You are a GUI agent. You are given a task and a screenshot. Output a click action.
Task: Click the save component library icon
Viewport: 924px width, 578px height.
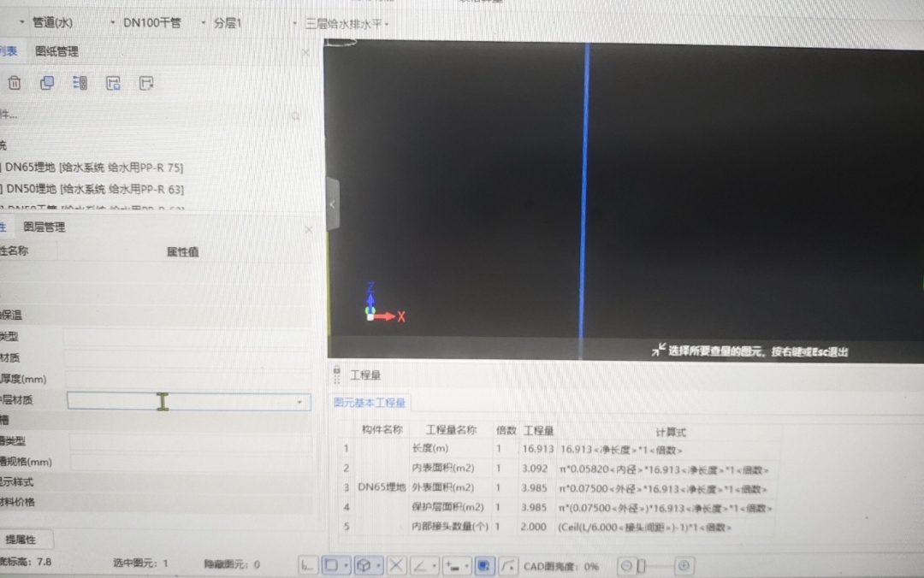pyautogui.click(x=113, y=83)
